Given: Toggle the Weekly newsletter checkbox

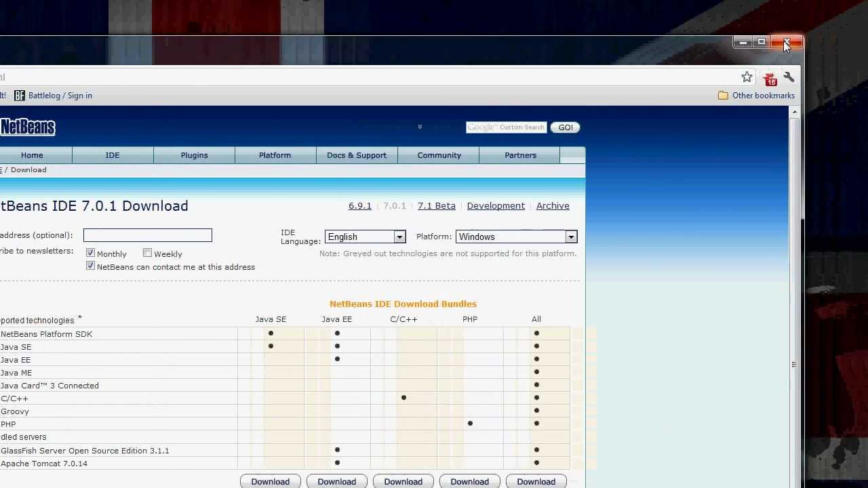Looking at the screenshot, I should click(147, 253).
